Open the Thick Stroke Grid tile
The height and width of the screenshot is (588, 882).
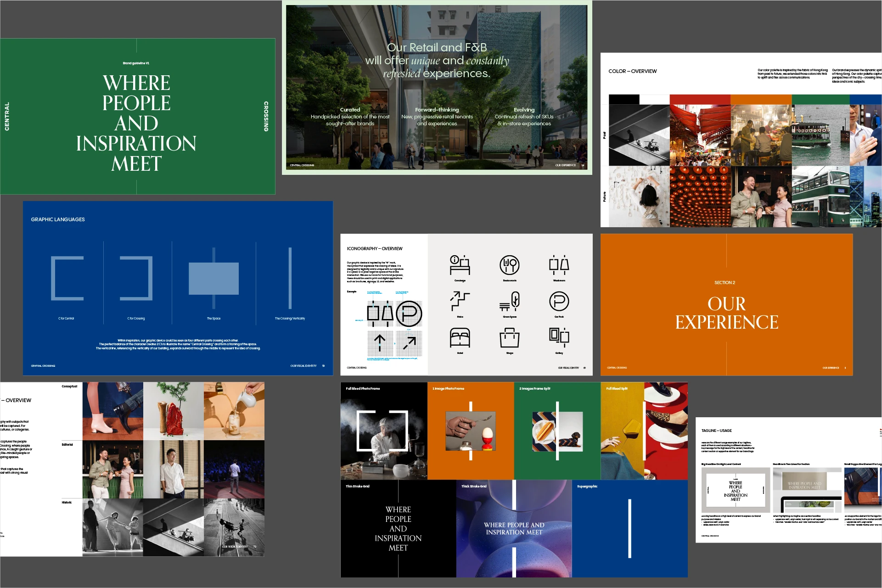pyautogui.click(x=514, y=528)
